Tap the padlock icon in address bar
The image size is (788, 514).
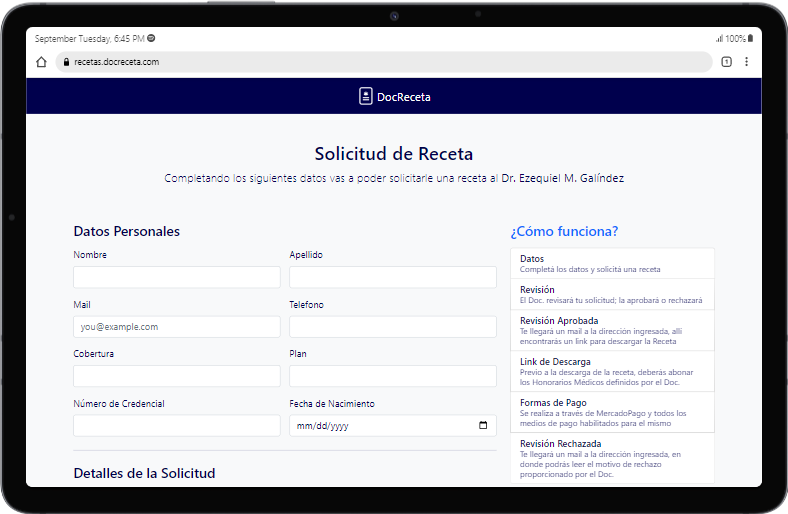pyautogui.click(x=66, y=62)
